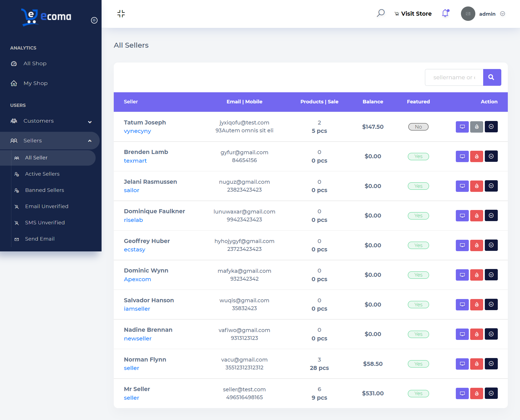Click the purple search button beside sellername field
The width and height of the screenshot is (520, 420).
click(x=492, y=77)
